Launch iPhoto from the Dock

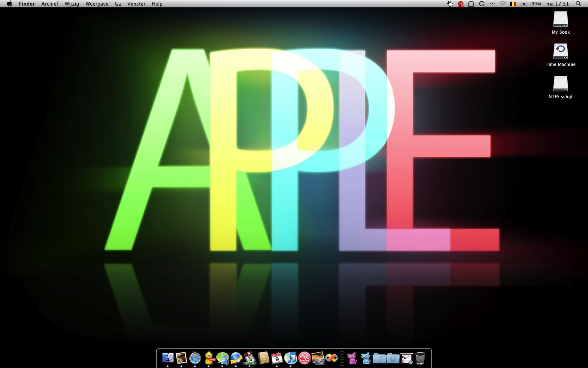(318, 358)
